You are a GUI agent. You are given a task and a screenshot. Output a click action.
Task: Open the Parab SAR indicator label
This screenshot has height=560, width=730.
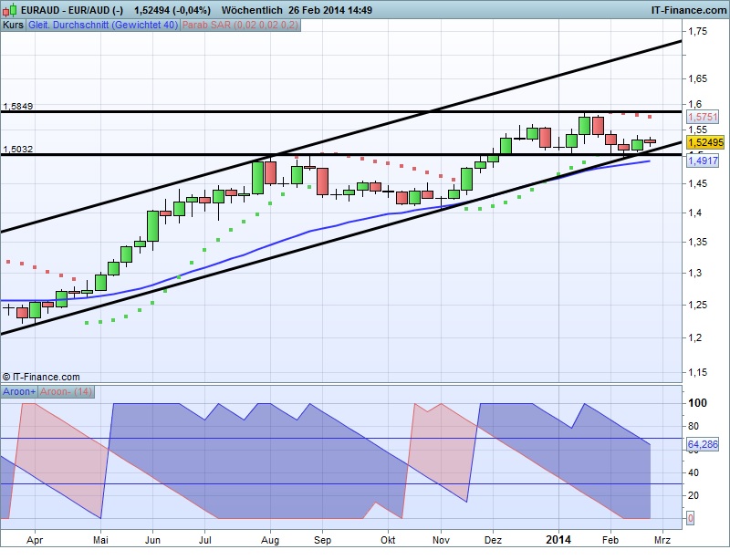click(240, 26)
